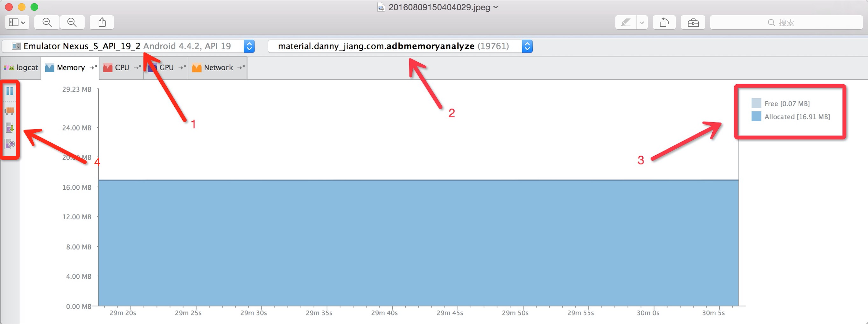Image resolution: width=868 pixels, height=324 pixels.
Task: Click the 20160809150404029.jpeg window title
Action: 439,7
